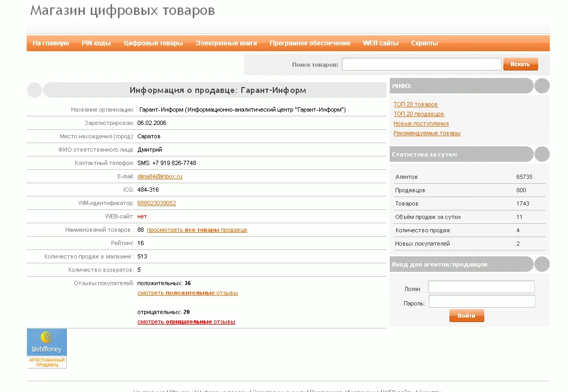Click the registration date 06.02.2006
Screen dimensions: 568x392
[x=152, y=123]
